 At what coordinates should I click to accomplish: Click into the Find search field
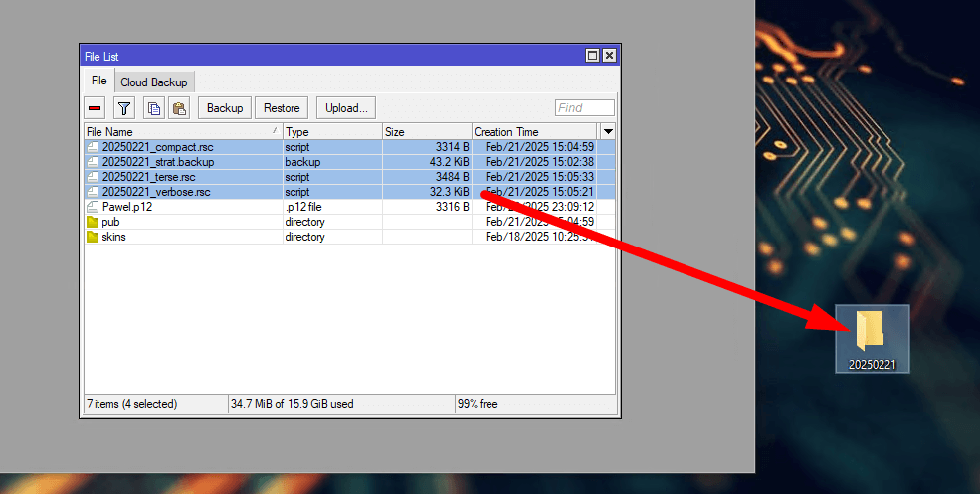pos(585,108)
